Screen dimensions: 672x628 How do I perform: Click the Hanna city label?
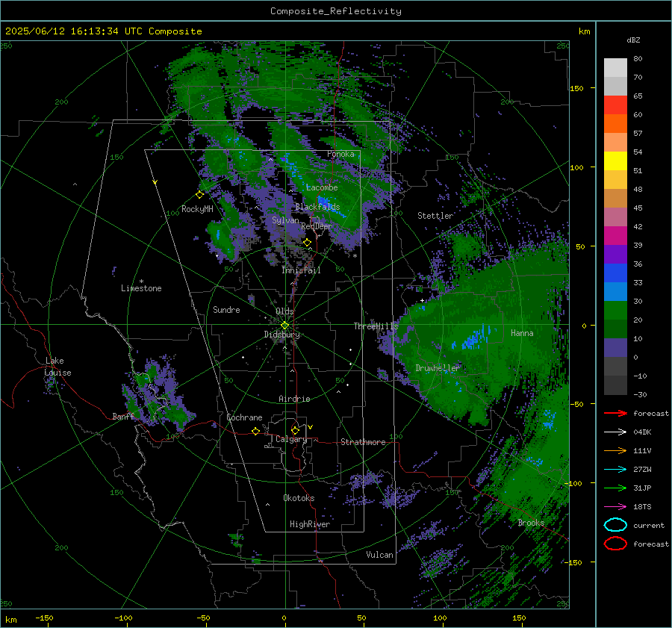[x=522, y=333]
